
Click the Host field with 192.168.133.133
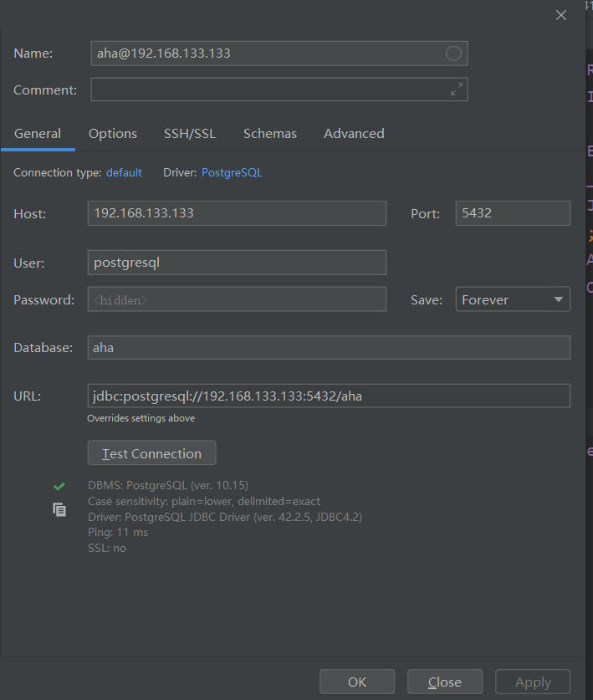(237, 213)
